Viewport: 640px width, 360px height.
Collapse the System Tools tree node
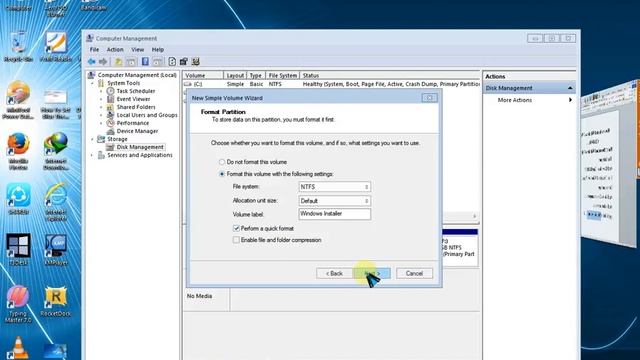92,83
